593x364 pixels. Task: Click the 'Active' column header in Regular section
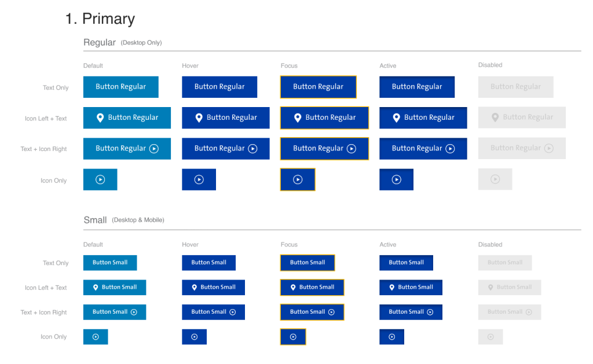[387, 66]
